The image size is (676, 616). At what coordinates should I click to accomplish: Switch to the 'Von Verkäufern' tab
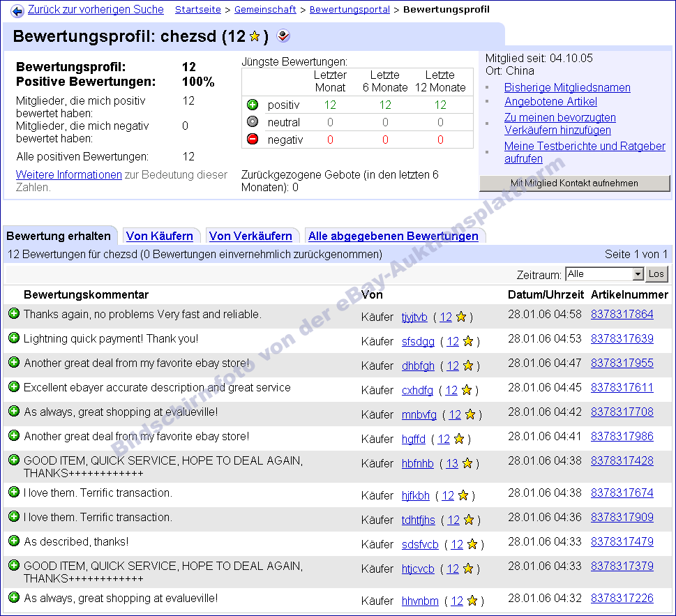(250, 236)
